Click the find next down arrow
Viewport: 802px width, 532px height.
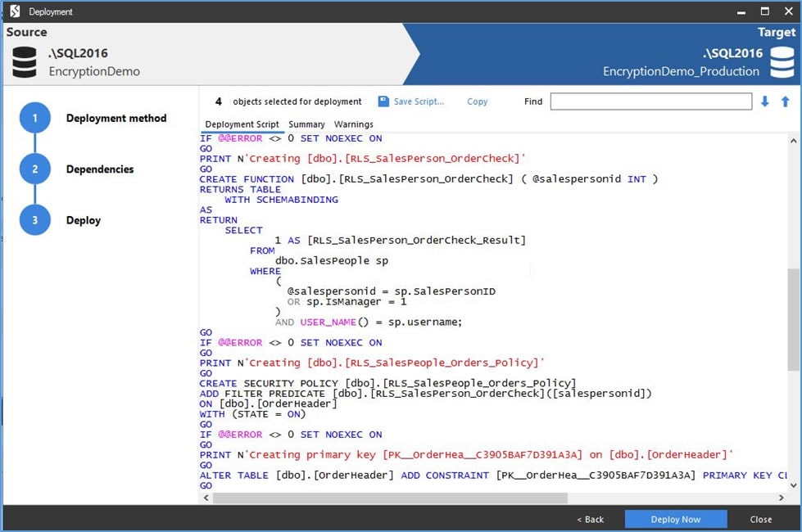766,101
